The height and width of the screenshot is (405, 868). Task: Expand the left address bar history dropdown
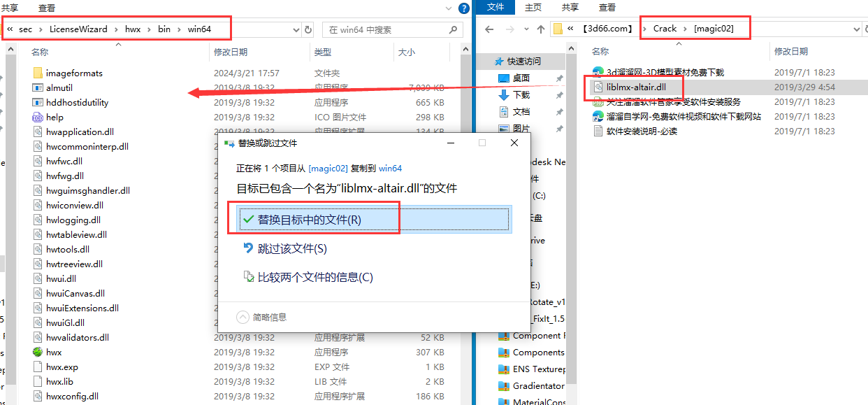[296, 29]
